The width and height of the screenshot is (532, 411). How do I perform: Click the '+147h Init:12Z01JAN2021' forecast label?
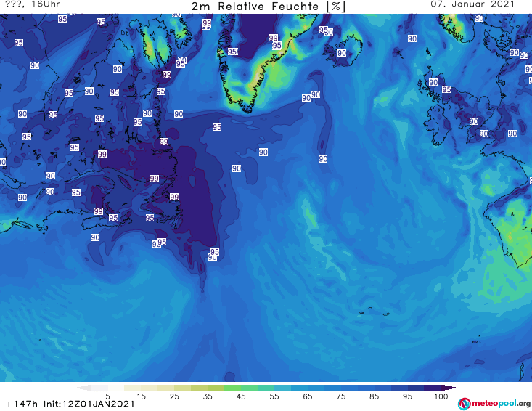click(x=70, y=404)
